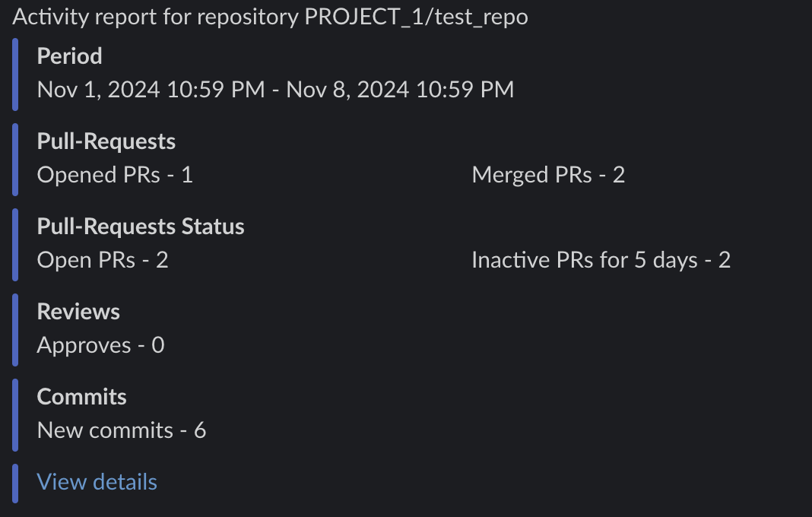
Task: Click the blue bar beside View details
Action: [x=15, y=482]
